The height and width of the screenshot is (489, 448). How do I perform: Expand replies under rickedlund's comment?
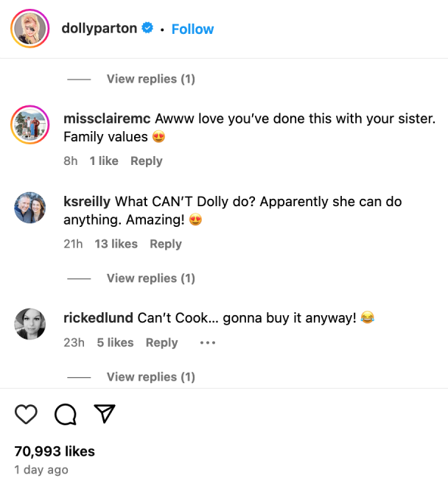150,376
